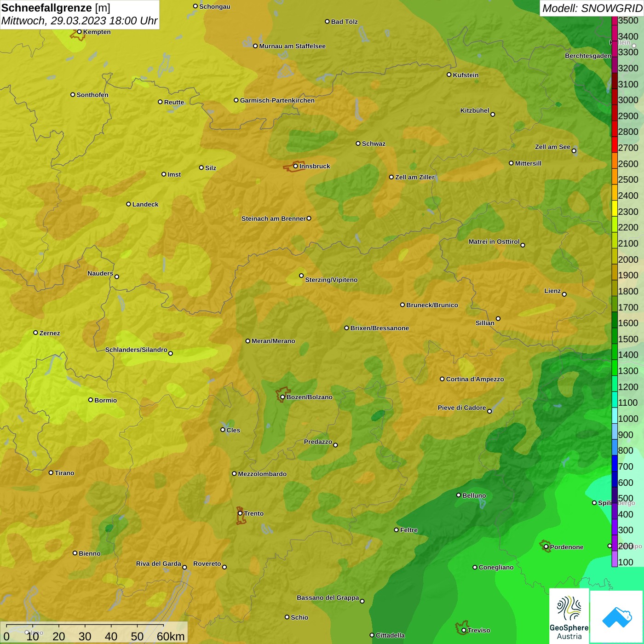Click the 'Schlanders/Silandro' label

136,350
